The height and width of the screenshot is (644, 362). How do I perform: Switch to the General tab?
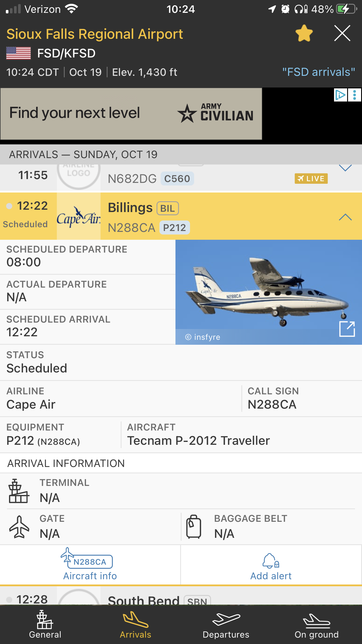[x=45, y=625]
